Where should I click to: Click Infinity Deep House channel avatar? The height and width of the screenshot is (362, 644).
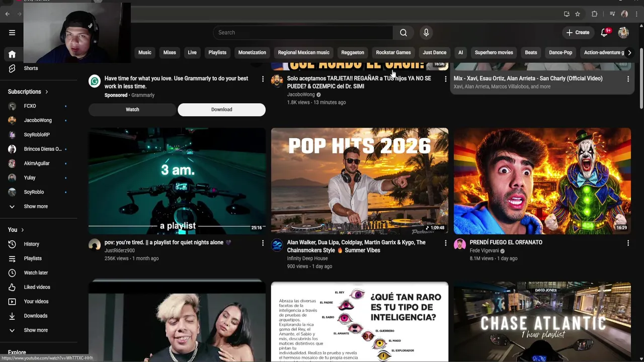277,245
